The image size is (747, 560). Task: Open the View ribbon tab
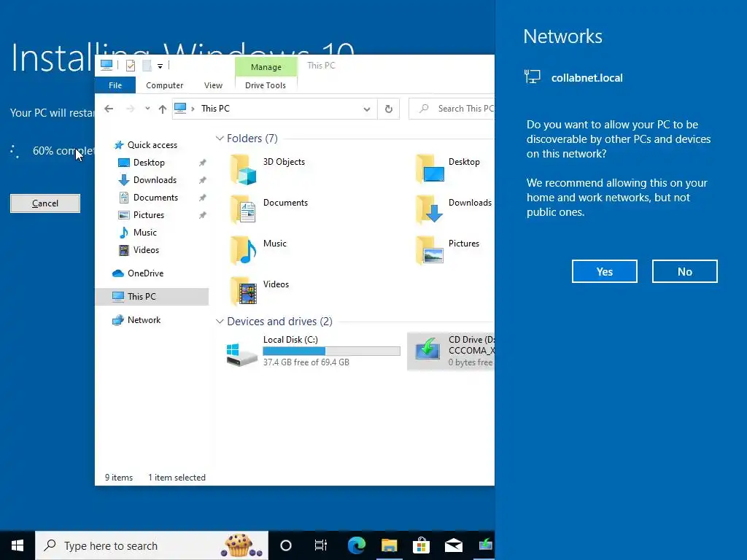coord(214,85)
